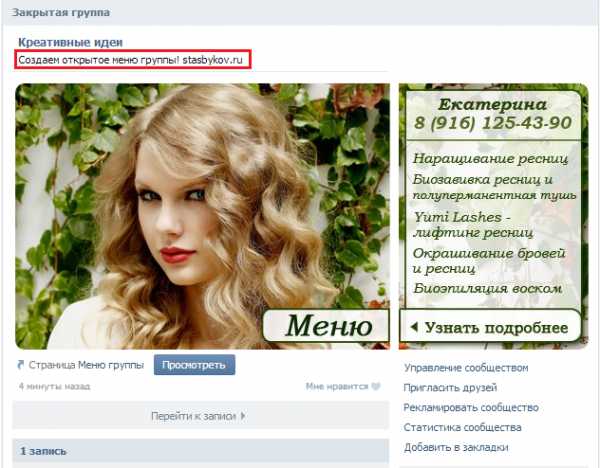Viewport: 600px width, 468px height.
Task: Click the Просмотреть button
Action: (194, 365)
